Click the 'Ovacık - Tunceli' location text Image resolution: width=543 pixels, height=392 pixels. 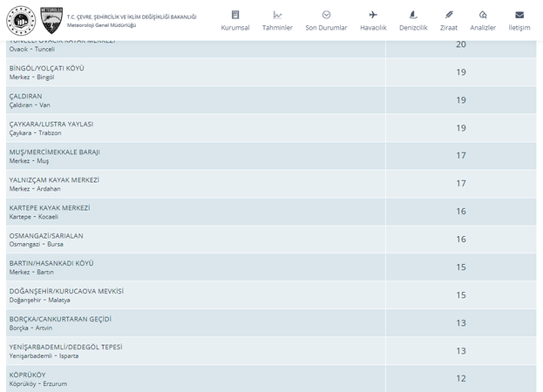[32, 49]
